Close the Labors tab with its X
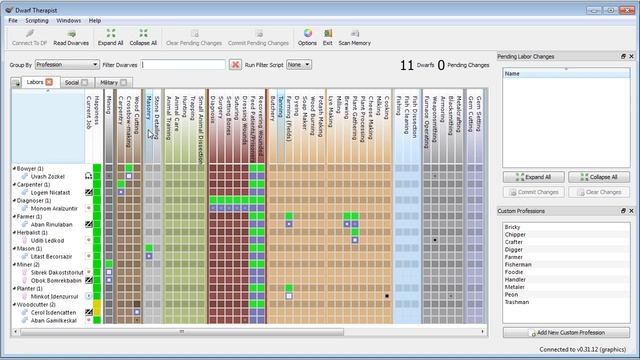Image resolution: width=640 pixels, height=360 pixels. (x=49, y=82)
